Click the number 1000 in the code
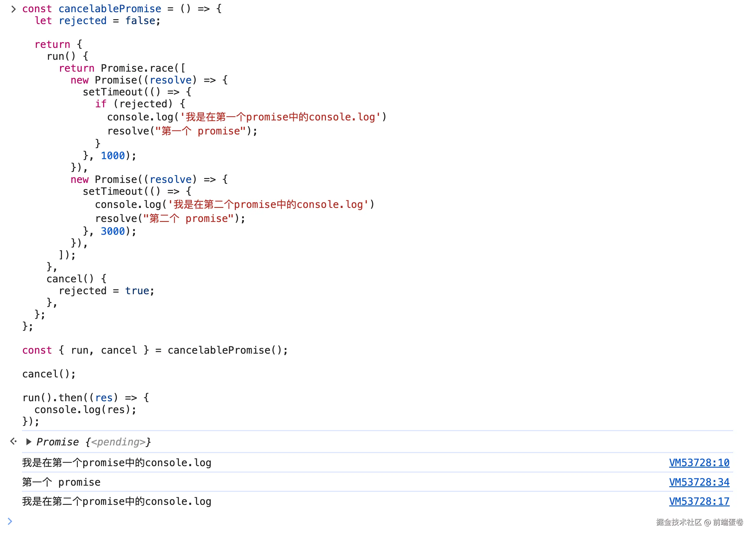This screenshot has width=756, height=539. 113,156
